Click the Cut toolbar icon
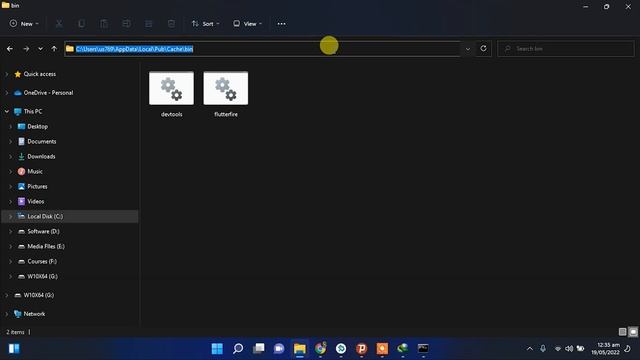Screen dimensions: 640x360 [59, 24]
